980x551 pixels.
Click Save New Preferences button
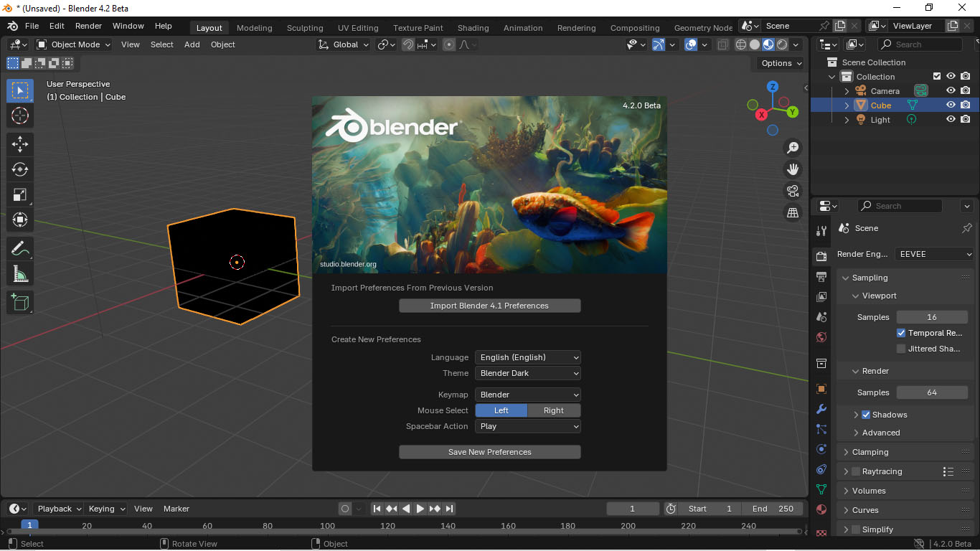pos(489,452)
